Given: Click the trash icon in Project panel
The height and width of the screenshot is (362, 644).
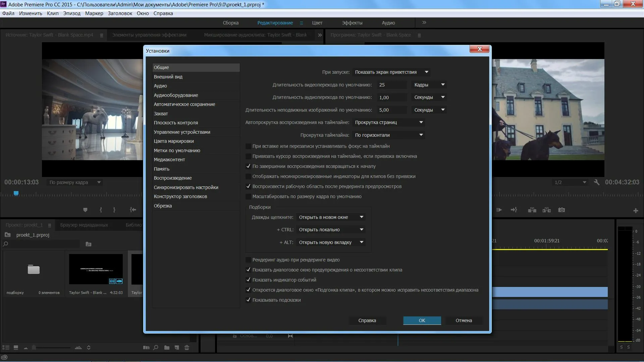Looking at the screenshot, I should point(187,348).
